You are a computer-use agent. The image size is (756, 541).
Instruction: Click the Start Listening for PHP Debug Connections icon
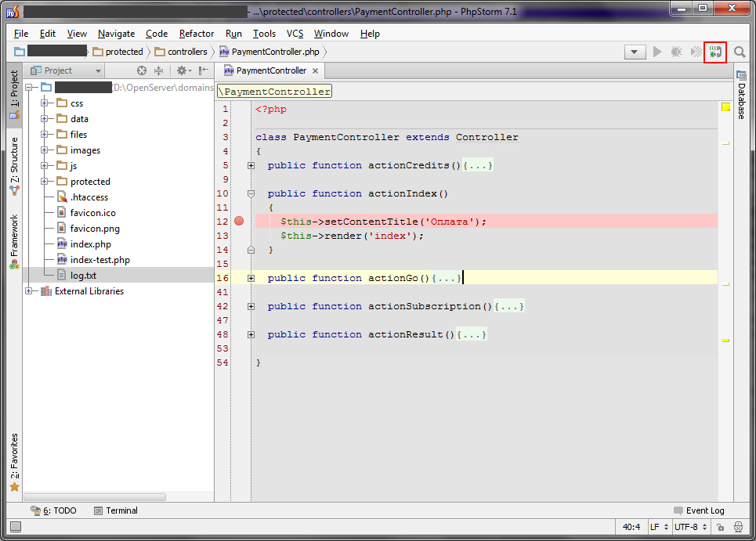tap(714, 52)
